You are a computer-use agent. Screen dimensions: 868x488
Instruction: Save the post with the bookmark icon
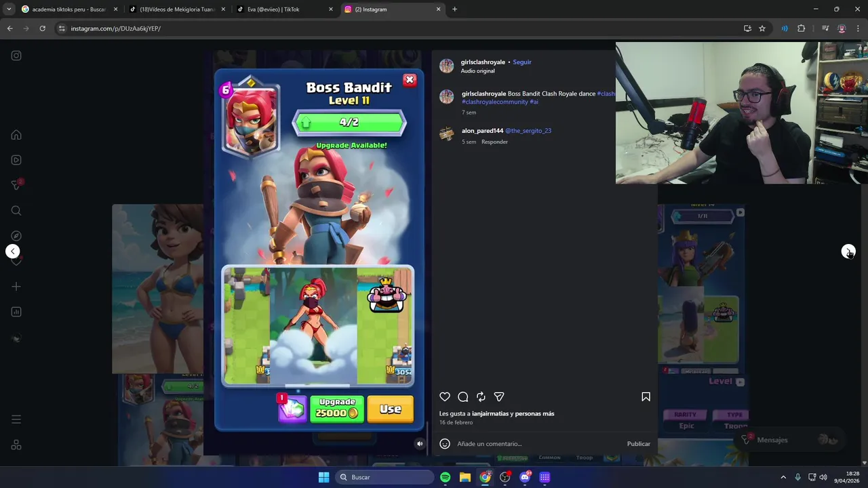pos(646,396)
